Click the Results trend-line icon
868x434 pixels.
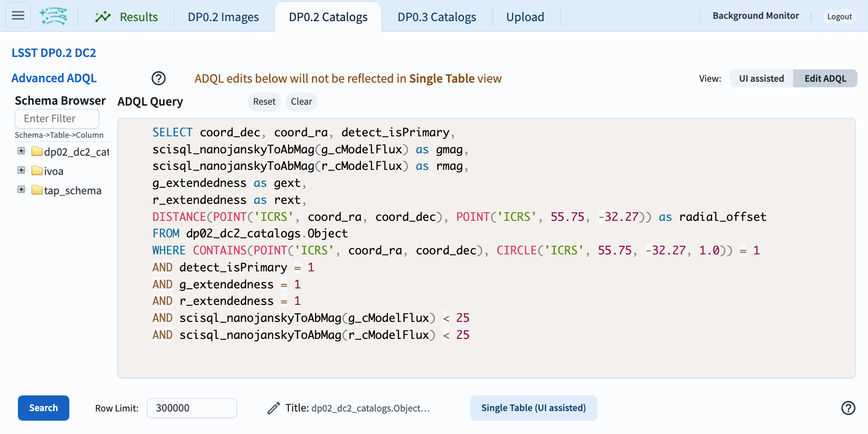pos(103,16)
